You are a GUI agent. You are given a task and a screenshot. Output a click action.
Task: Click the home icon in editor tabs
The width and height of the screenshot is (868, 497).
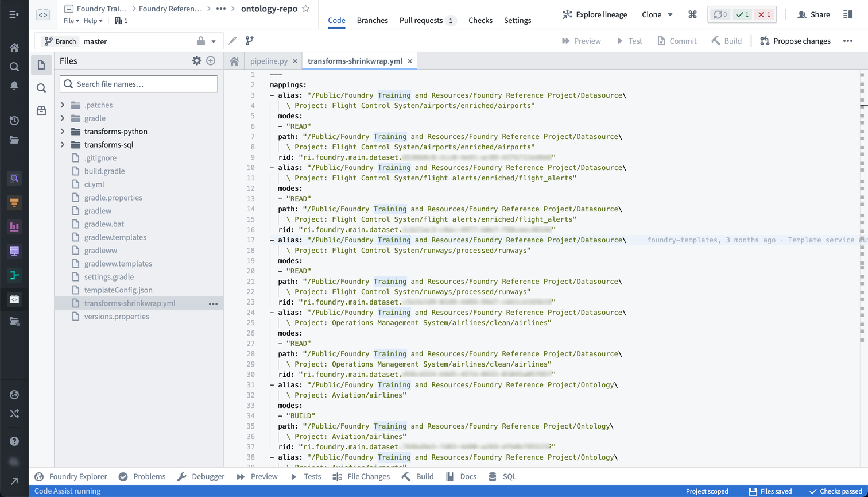(x=234, y=61)
